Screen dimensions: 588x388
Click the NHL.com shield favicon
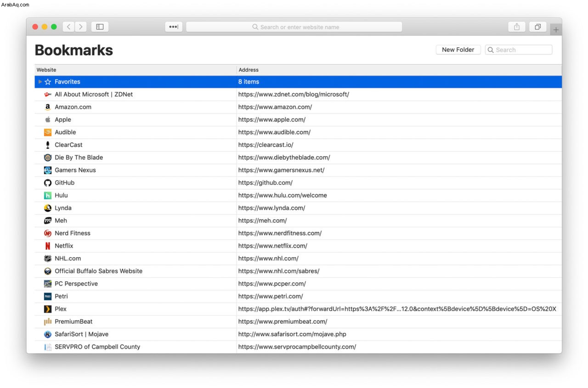[x=48, y=259]
